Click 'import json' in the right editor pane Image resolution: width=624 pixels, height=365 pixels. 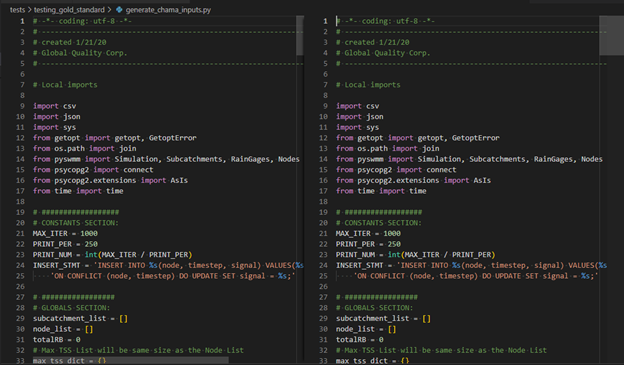tap(360, 117)
